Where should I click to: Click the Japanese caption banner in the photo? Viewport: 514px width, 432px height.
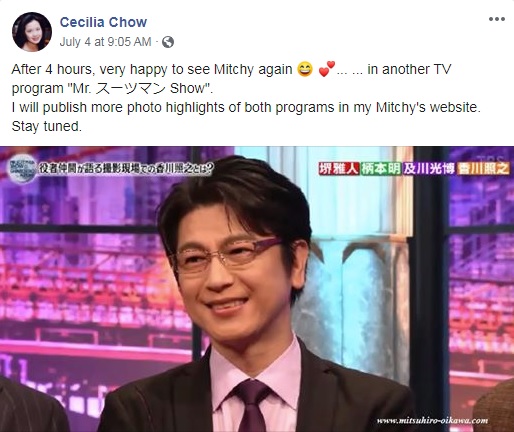125,169
